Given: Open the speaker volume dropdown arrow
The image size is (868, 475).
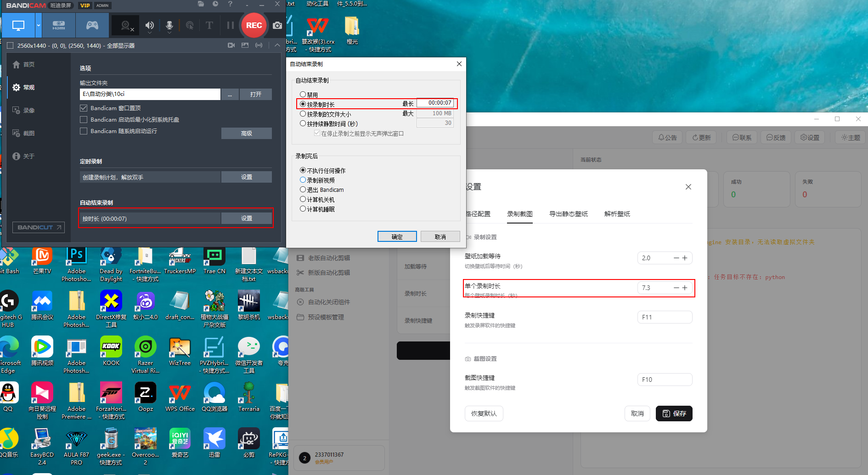Looking at the screenshot, I should coord(150,33).
